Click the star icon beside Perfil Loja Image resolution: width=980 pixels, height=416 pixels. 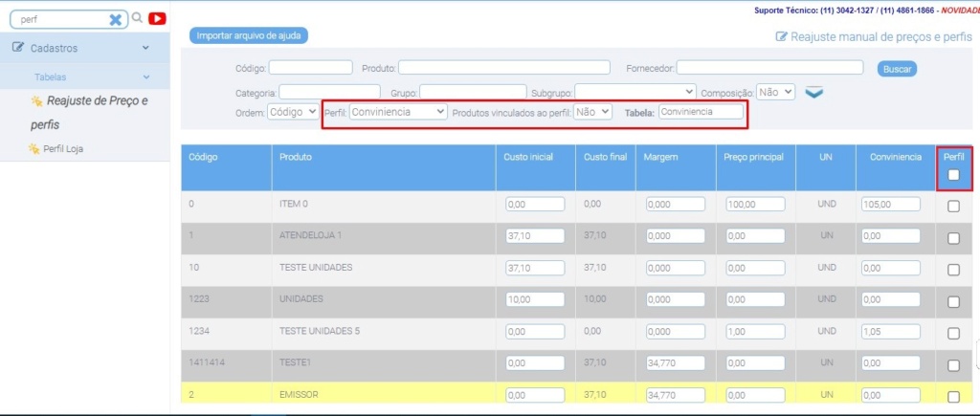[x=33, y=148]
